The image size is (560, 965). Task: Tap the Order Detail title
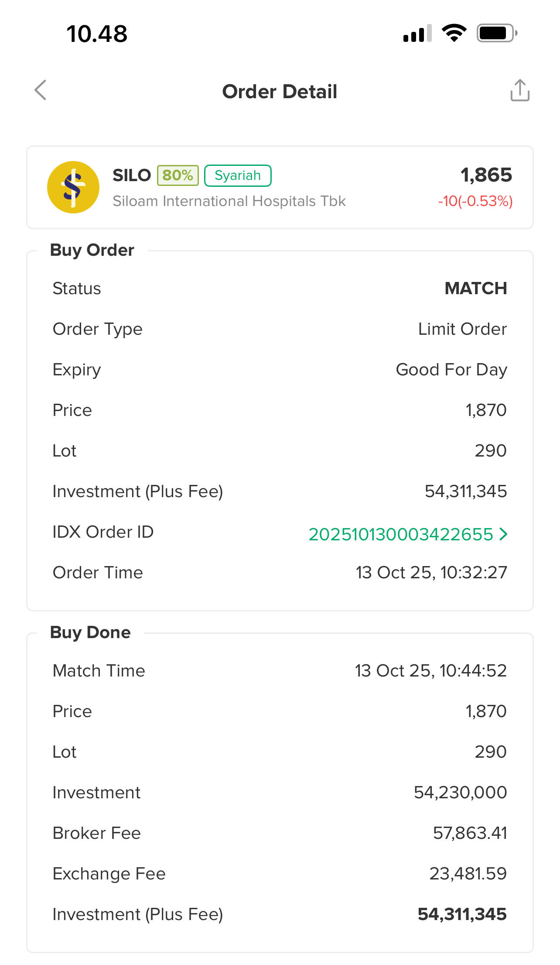click(x=280, y=92)
